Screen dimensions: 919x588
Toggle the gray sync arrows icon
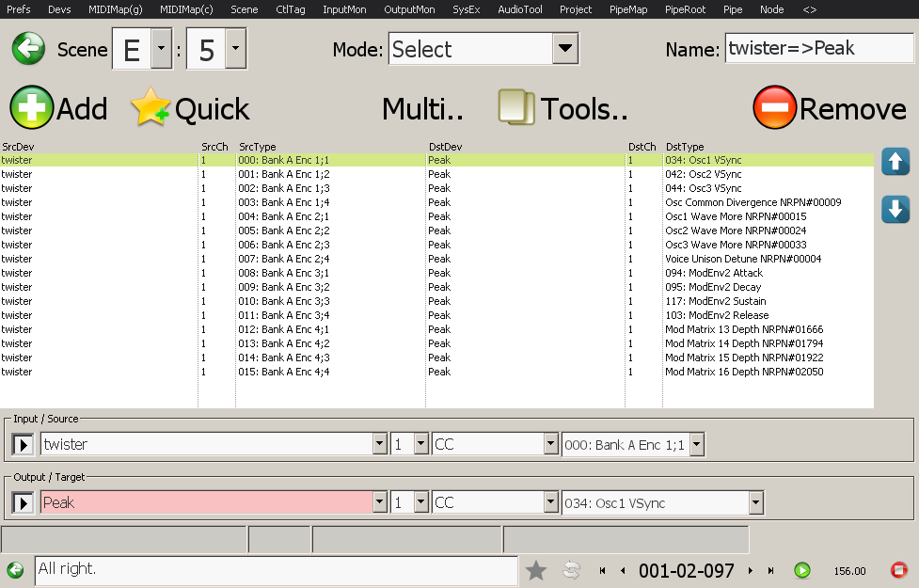[x=571, y=570]
